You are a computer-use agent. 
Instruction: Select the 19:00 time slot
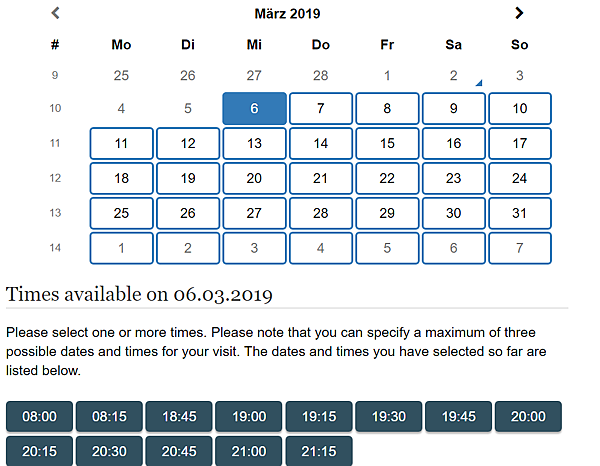[x=249, y=417]
